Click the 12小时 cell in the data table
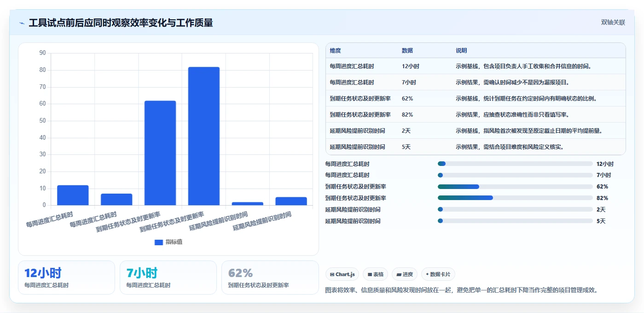 410,66
